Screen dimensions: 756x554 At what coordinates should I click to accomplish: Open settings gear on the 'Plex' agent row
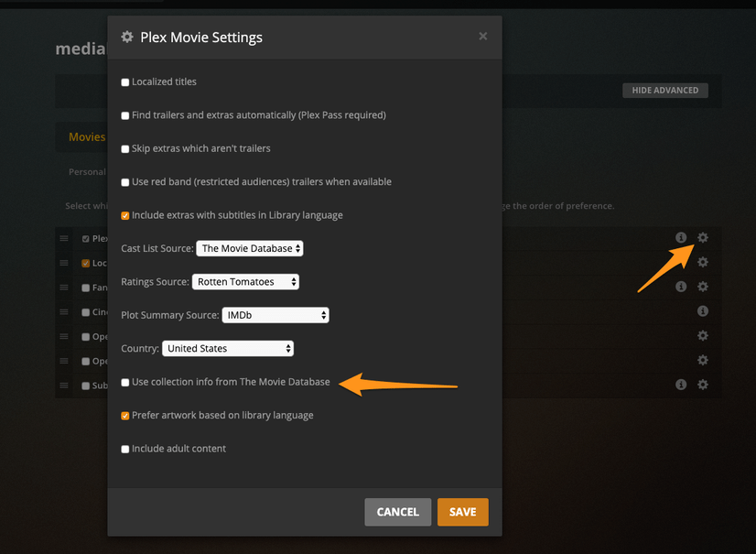pos(702,238)
